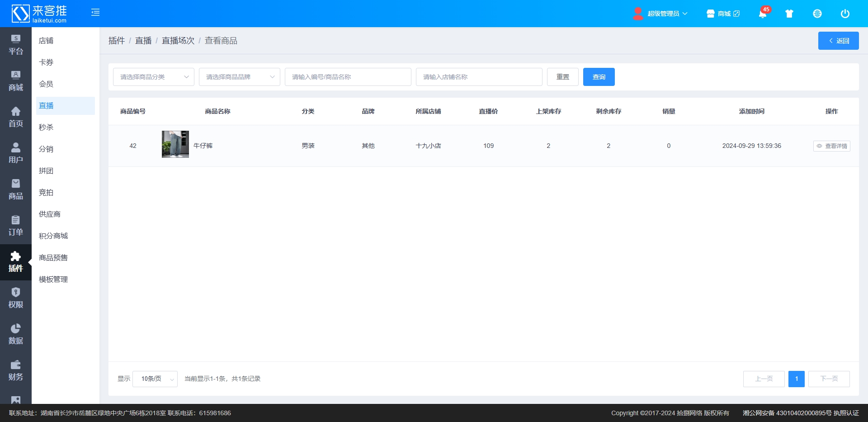Image resolution: width=868 pixels, height=422 pixels.
Task: Open the 数据 pie chart icon
Action: pyautogui.click(x=16, y=334)
